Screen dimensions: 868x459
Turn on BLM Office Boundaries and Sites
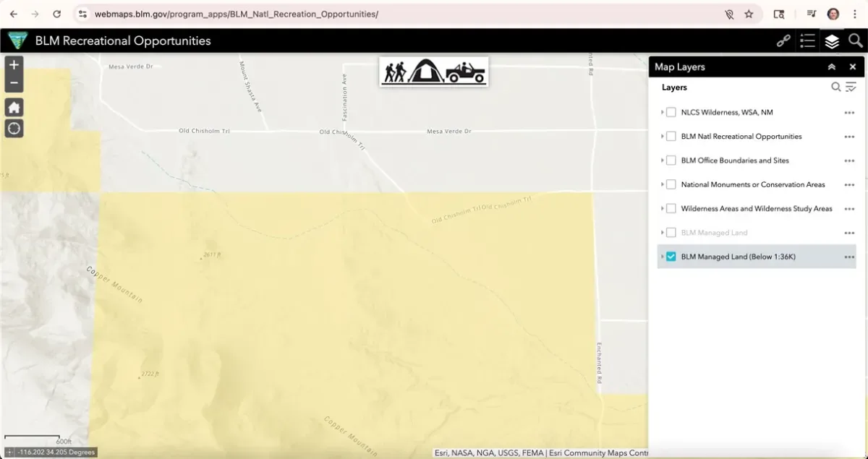pyautogui.click(x=671, y=160)
